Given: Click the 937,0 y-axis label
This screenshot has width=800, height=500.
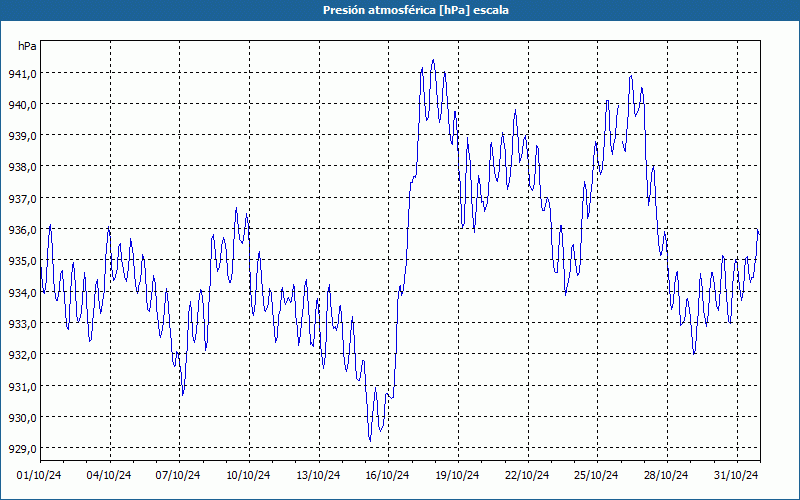Looking at the screenshot, I should 22,199.
